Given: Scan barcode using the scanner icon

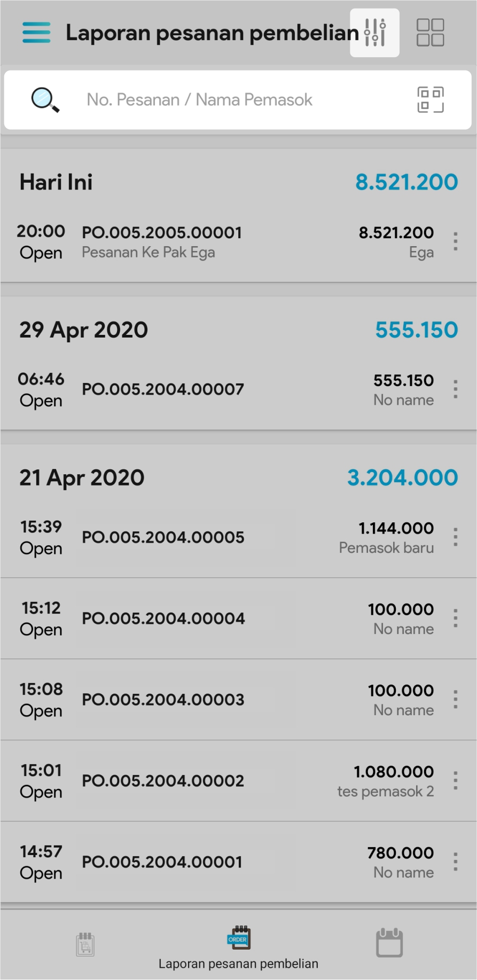Looking at the screenshot, I should click(x=430, y=100).
